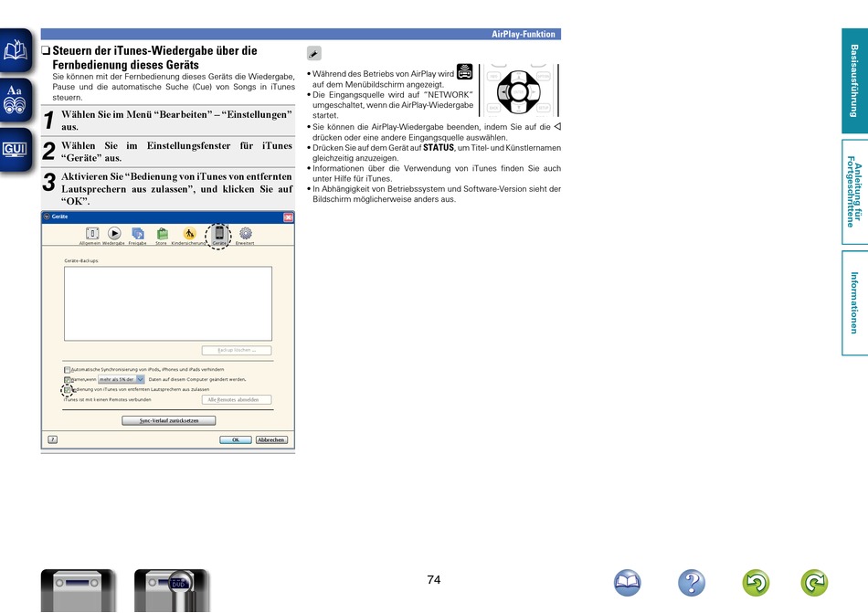This screenshot has width=868, height=613.
Task: Toggle automatic sync prevention checkbox
Action: [67, 370]
